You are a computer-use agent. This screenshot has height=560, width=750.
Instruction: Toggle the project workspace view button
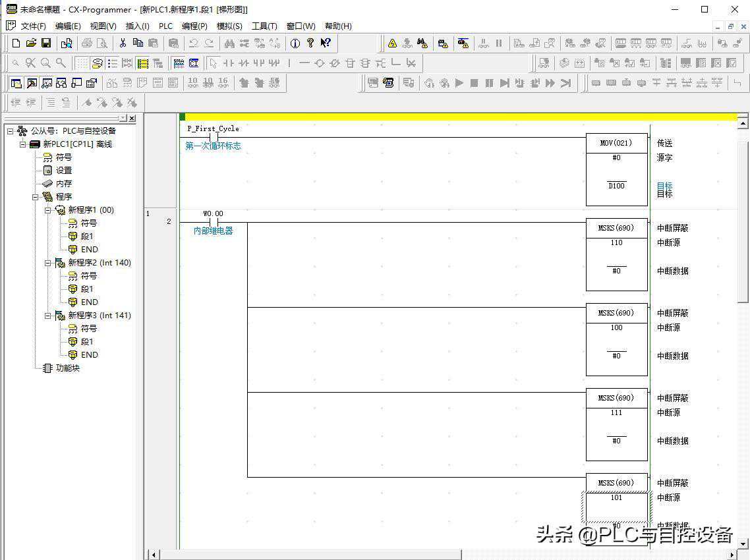pos(16,83)
